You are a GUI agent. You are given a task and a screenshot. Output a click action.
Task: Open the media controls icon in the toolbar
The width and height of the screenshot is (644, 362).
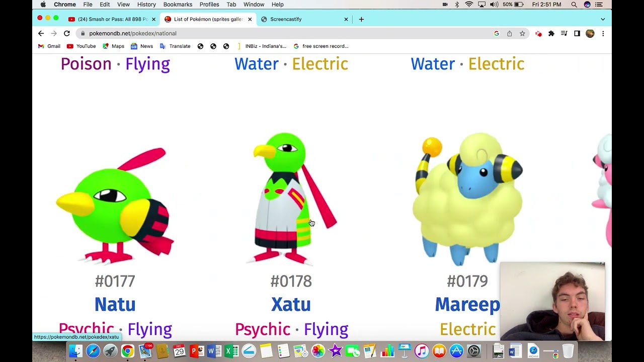tap(564, 33)
